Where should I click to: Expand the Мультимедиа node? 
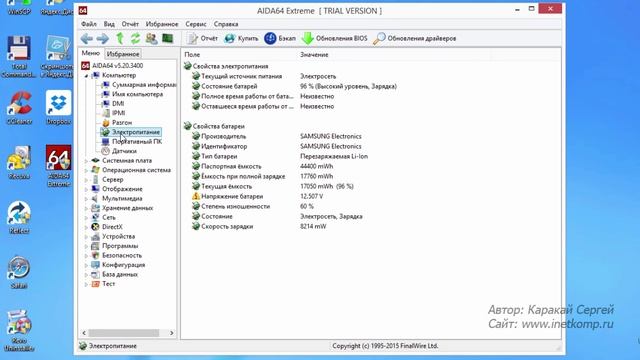point(86,199)
